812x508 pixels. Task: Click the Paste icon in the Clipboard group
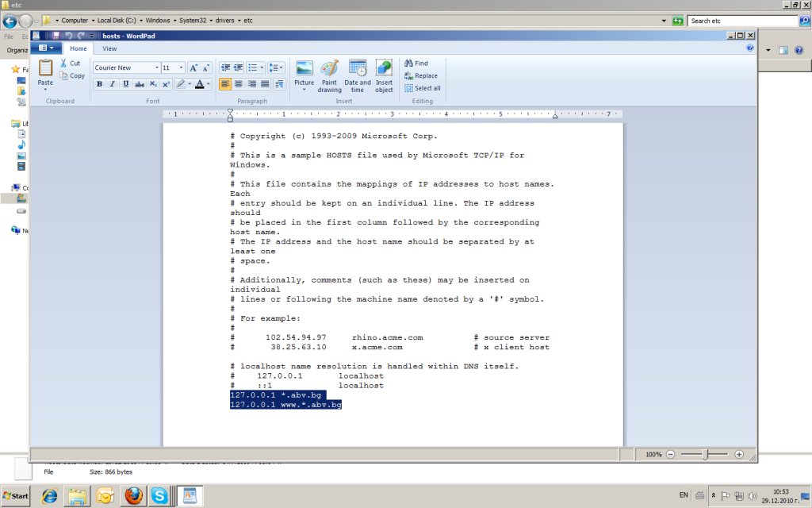point(45,68)
